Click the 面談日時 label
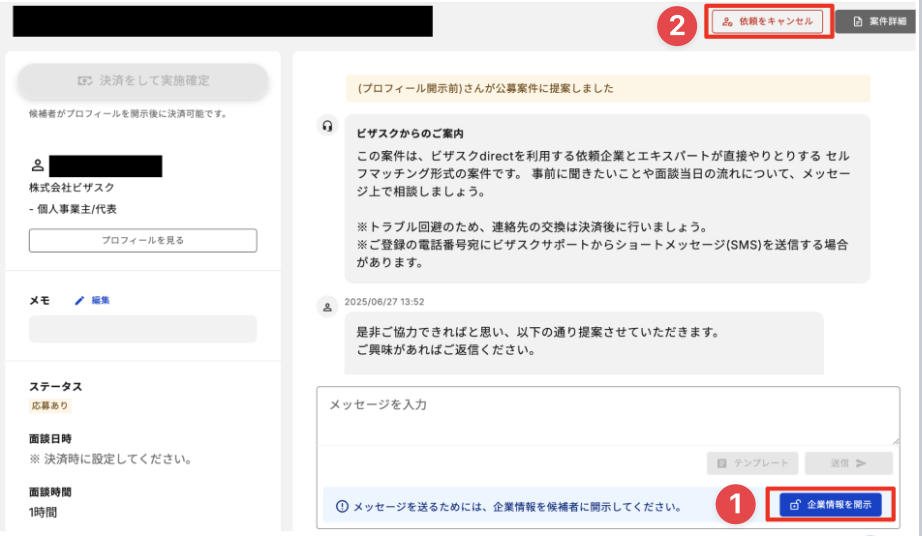Viewport: 922px width, 536px height. (x=51, y=438)
